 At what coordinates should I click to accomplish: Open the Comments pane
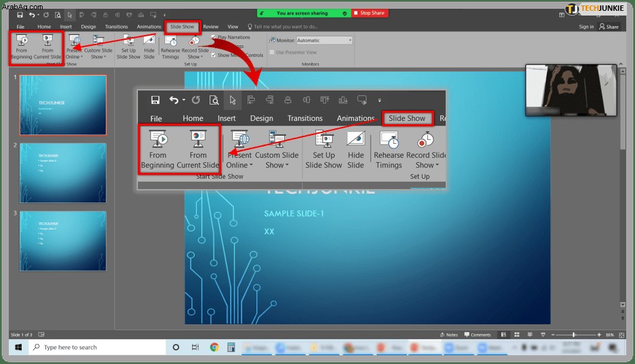[477, 335]
